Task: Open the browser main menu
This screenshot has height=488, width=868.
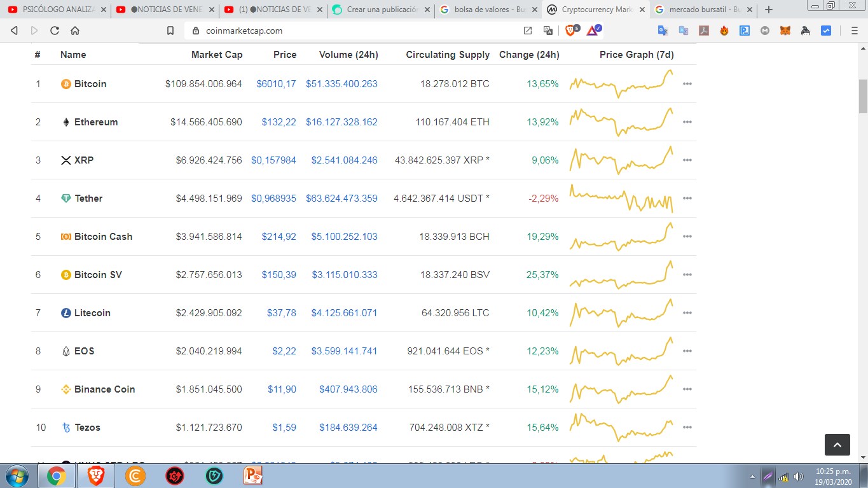Action: 854,31
